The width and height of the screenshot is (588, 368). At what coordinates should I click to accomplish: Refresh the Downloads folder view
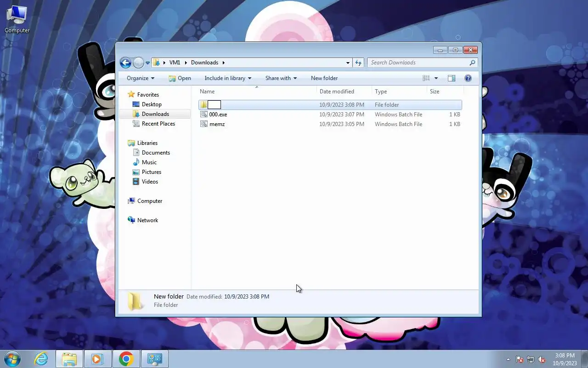click(358, 63)
